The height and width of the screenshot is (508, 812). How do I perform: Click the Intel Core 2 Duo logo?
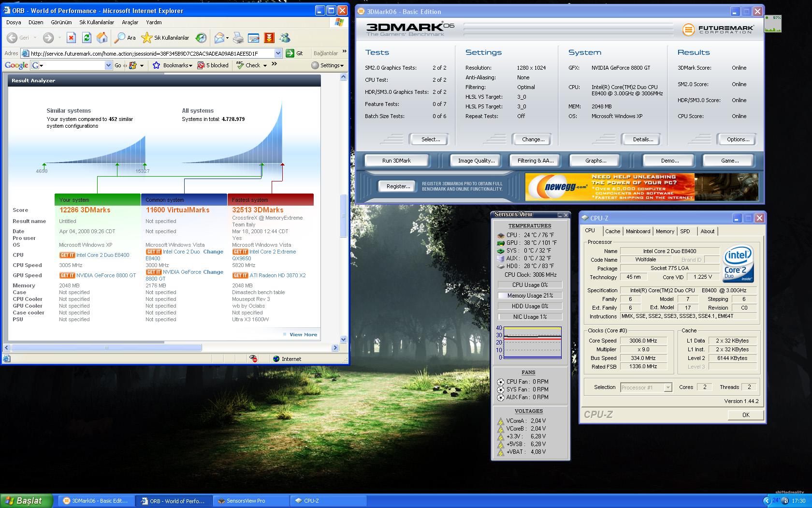point(738,264)
